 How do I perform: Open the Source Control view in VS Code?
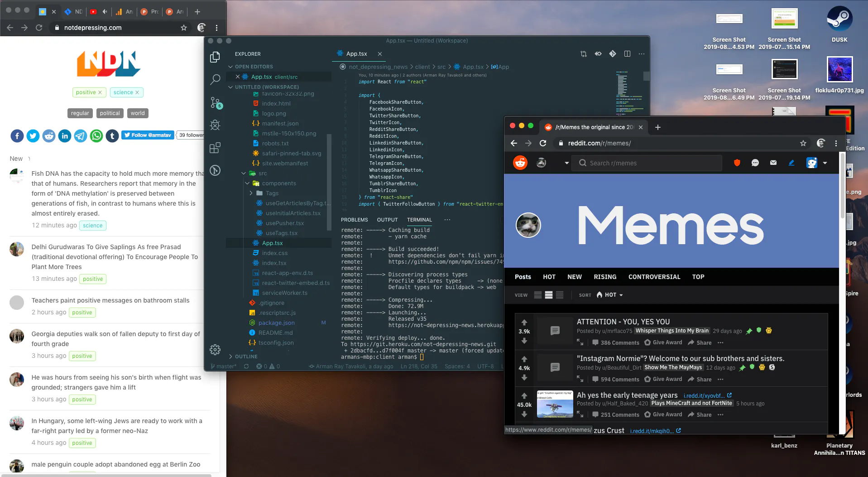pyautogui.click(x=216, y=103)
